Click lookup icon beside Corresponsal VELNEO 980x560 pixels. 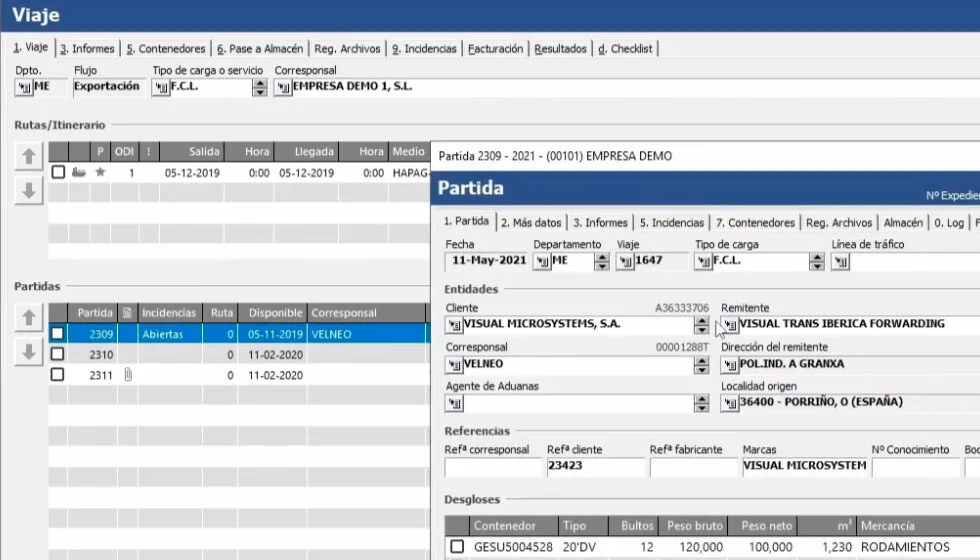tap(454, 364)
